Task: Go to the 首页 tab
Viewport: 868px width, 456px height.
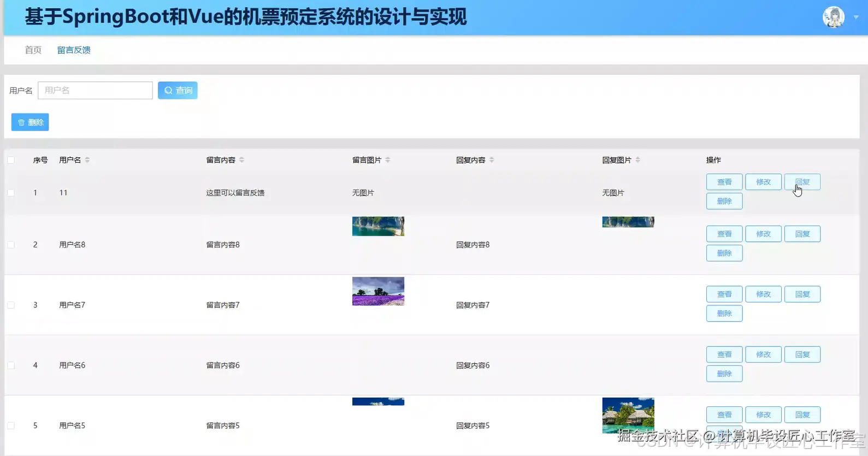Action: 33,50
